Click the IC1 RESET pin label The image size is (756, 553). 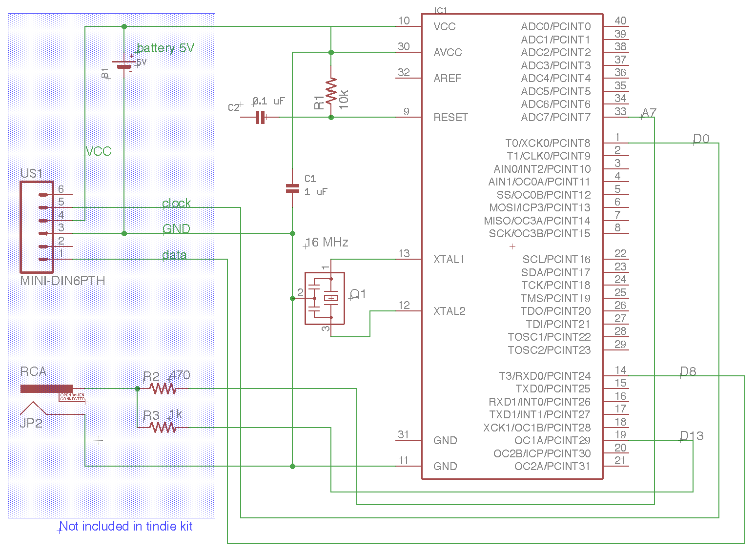coord(450,117)
